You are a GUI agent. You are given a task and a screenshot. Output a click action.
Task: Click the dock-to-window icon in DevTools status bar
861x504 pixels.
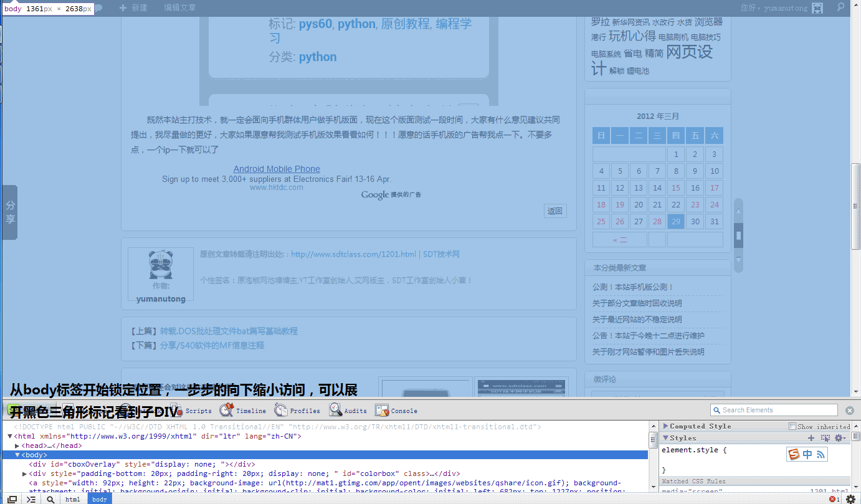click(12, 499)
